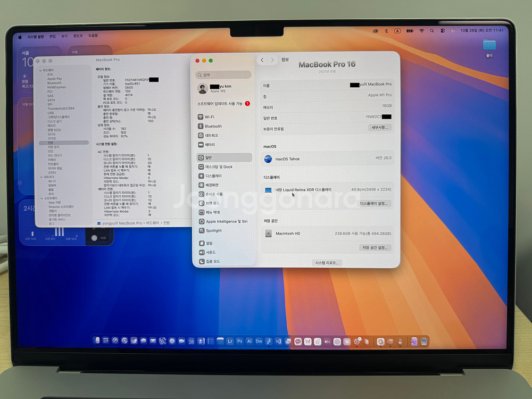Open the Trash in the Dock
The image size is (532, 399).
tap(424, 341)
